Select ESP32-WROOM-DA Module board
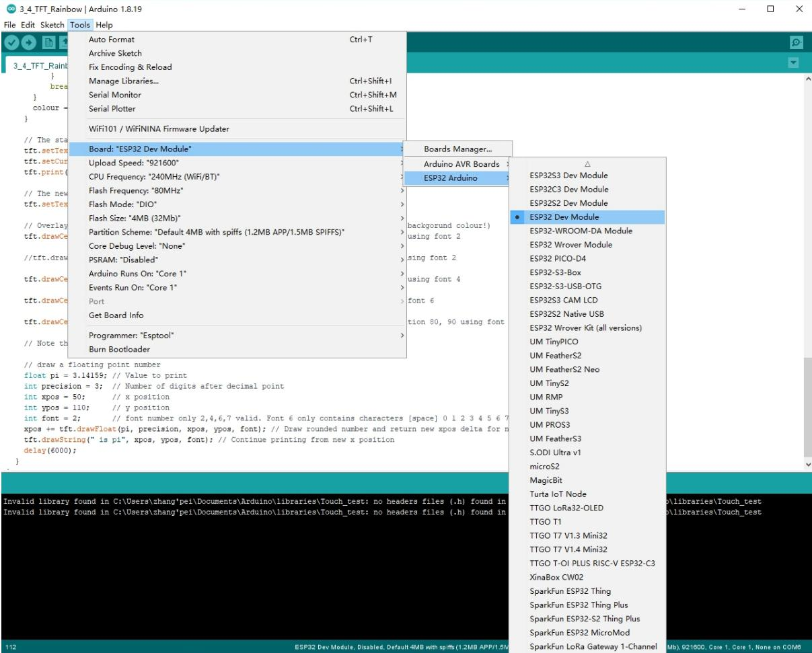 (587, 231)
